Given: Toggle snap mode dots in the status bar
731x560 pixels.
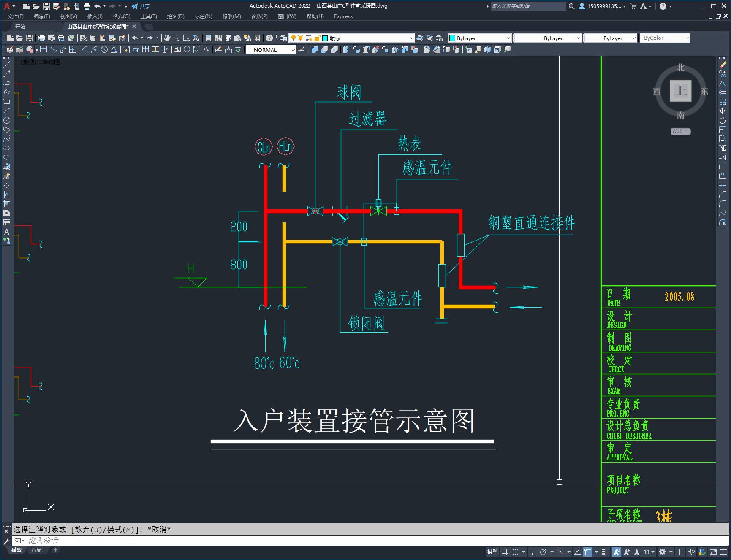Looking at the screenshot, I should coord(515,552).
